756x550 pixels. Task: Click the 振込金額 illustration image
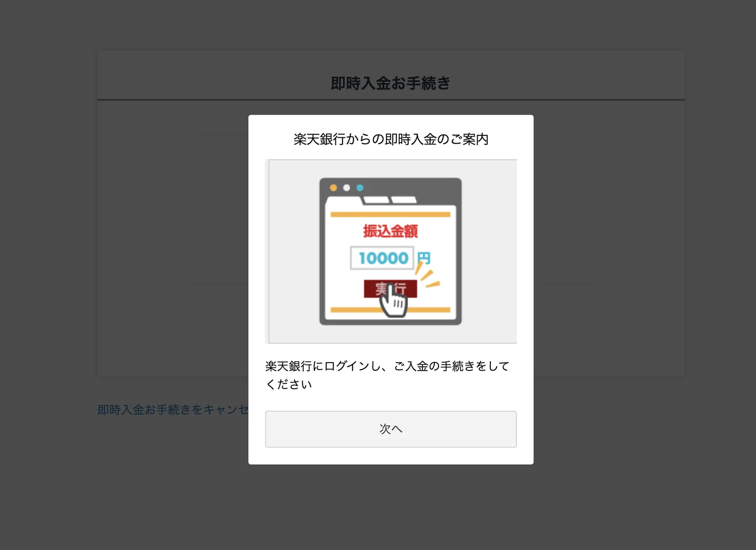pos(391,251)
